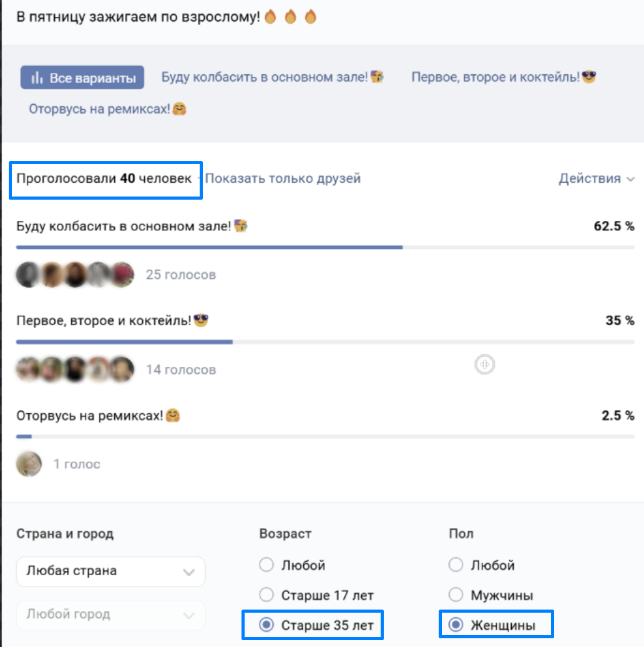Click the 62.5% poll result progress bar
The image size is (644, 647).
point(209,247)
